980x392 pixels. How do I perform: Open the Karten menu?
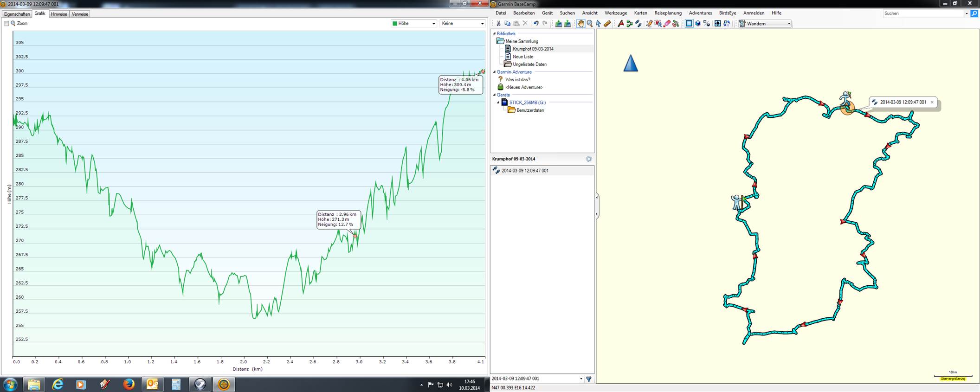(x=641, y=13)
